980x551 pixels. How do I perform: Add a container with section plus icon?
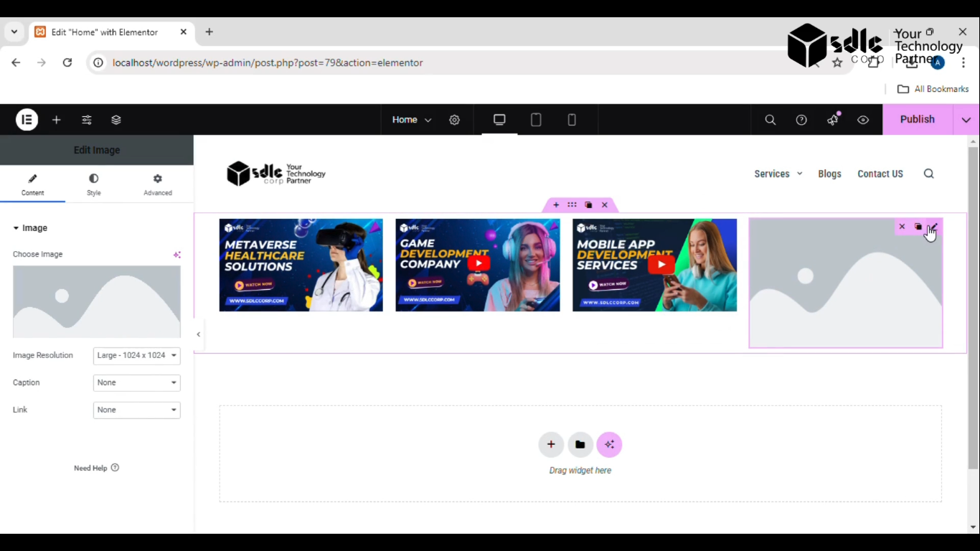556,205
